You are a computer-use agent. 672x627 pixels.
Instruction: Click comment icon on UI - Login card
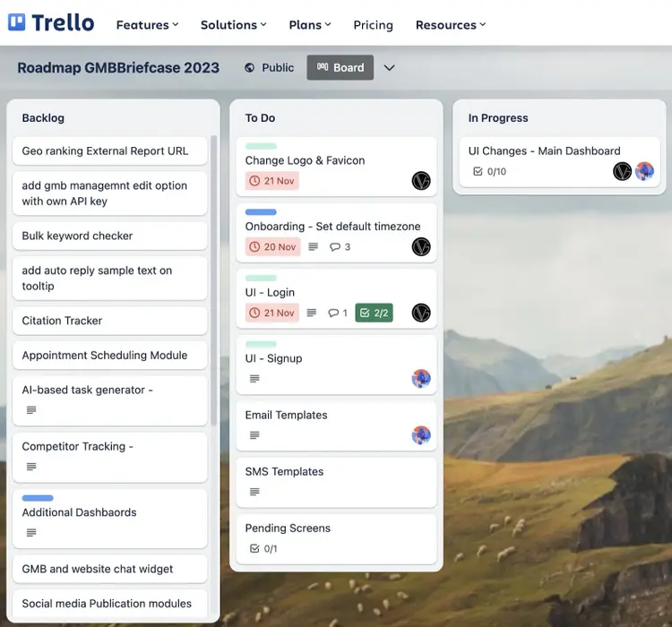tap(333, 313)
